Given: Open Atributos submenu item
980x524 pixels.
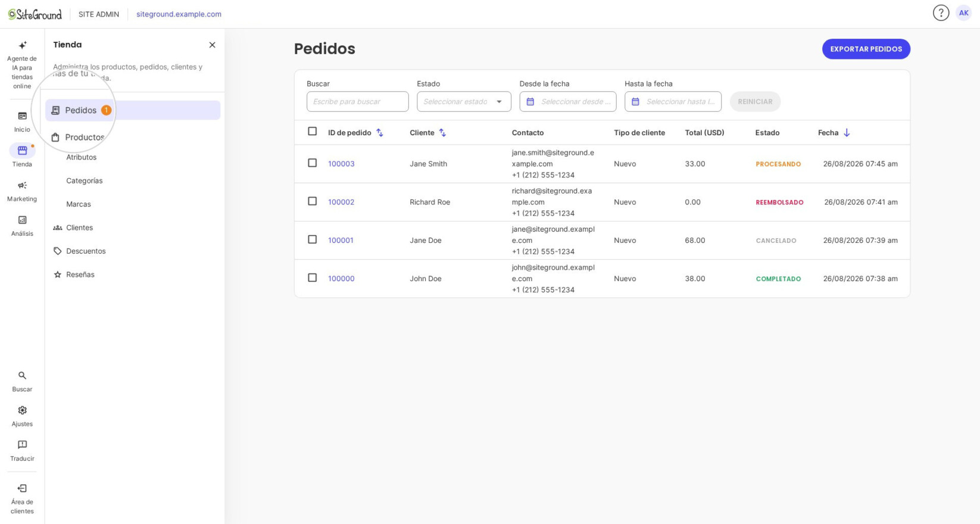Looking at the screenshot, I should point(81,157).
